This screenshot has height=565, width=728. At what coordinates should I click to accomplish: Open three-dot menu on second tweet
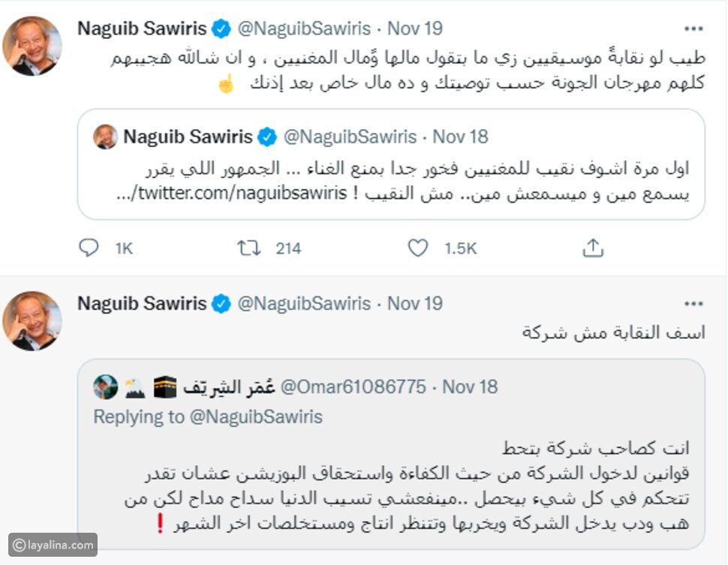[x=693, y=304]
